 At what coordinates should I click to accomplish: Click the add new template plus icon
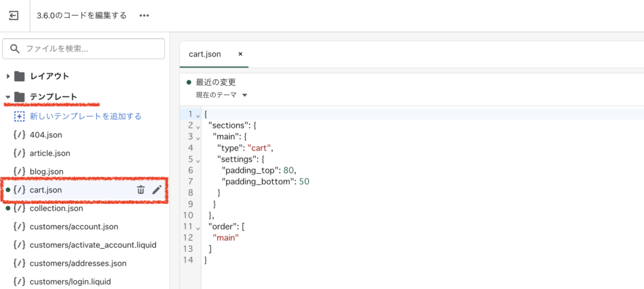[x=19, y=116]
